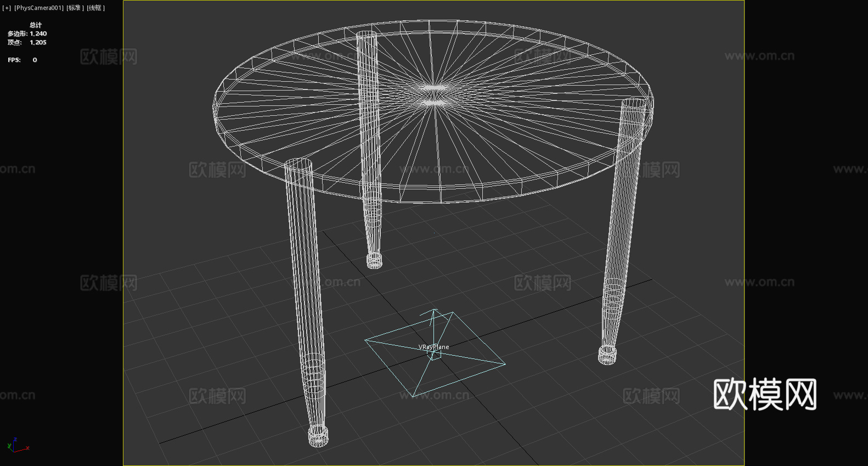The height and width of the screenshot is (466, 868).
Task: Select the VRayPlane object label
Action: [433, 347]
